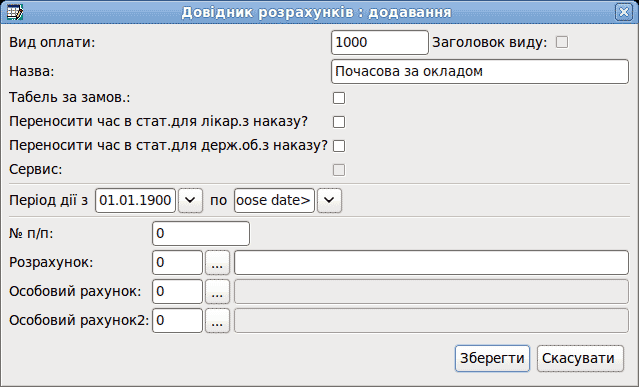Image resolution: width=639 pixels, height=387 pixels.
Task: Enable the Табель за замов. checkbox
Action: pyautogui.click(x=339, y=98)
